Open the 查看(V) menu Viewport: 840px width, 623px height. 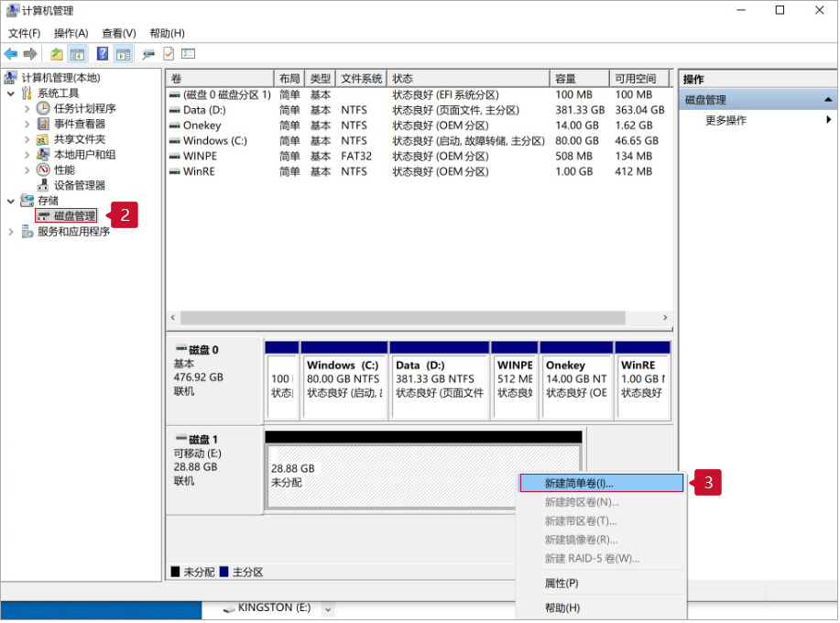tap(119, 33)
